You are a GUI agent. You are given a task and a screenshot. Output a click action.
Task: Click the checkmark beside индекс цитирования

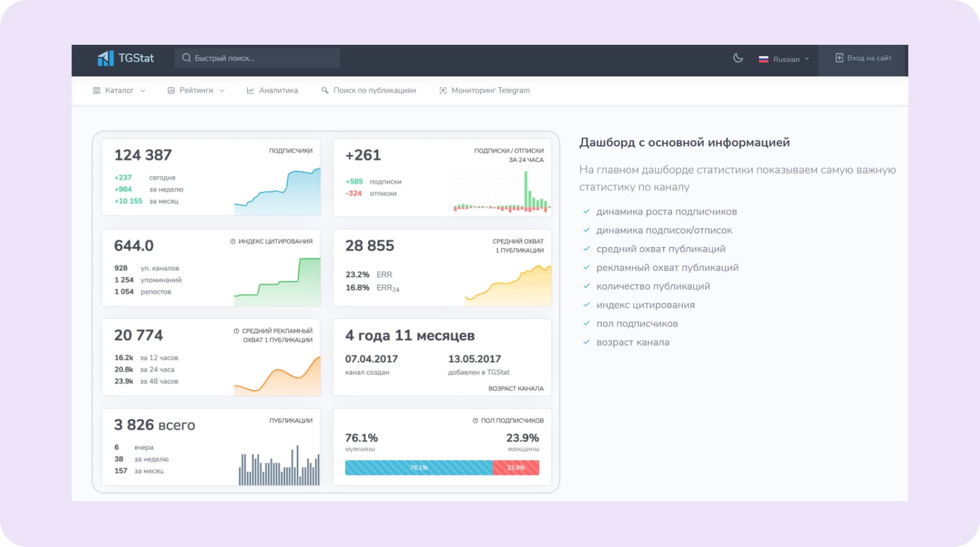pyautogui.click(x=587, y=305)
